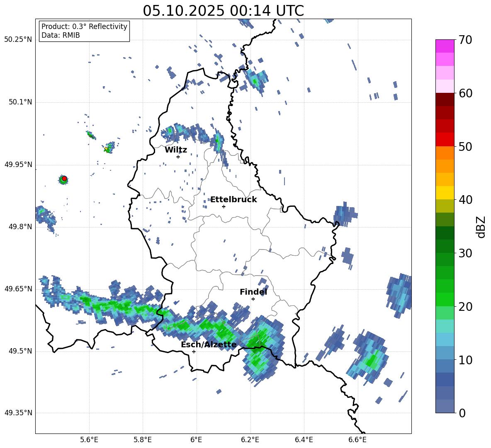
Task: Click the Product: 0.3° Reflectivity label
Action: [84, 27]
